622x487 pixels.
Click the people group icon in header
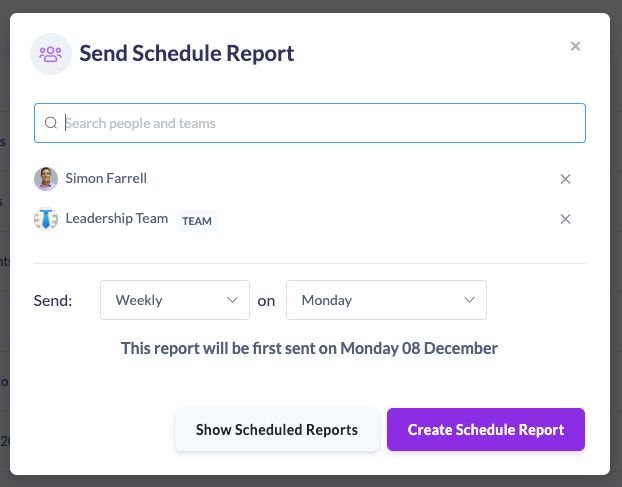(50, 54)
